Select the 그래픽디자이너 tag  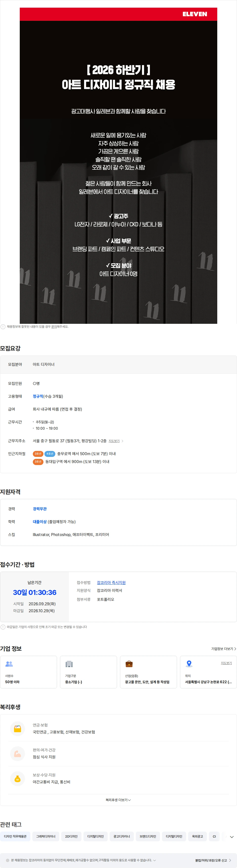point(46,836)
